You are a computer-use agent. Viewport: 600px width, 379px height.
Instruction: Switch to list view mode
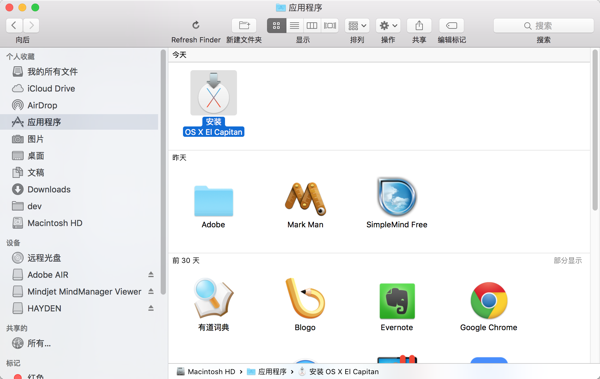(294, 26)
